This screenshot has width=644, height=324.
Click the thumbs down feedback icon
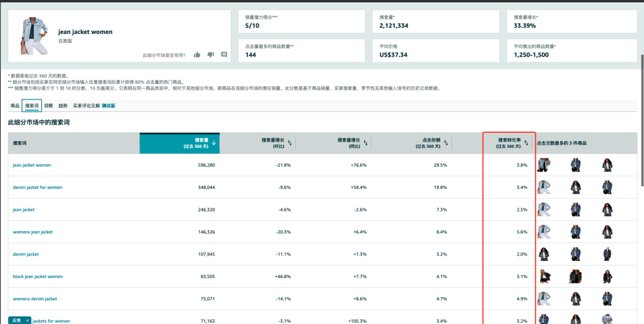coord(210,55)
